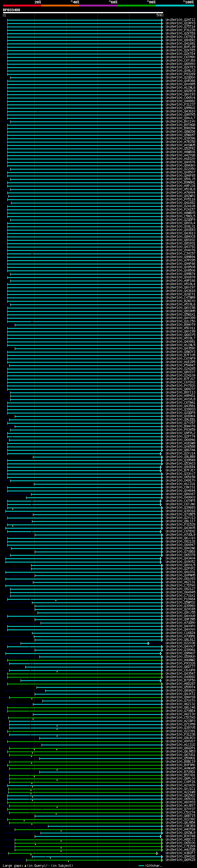This screenshot has height=868, width=197.
Task: Select the UniRef100_C8KIS1 label
Action: click(180, 487)
